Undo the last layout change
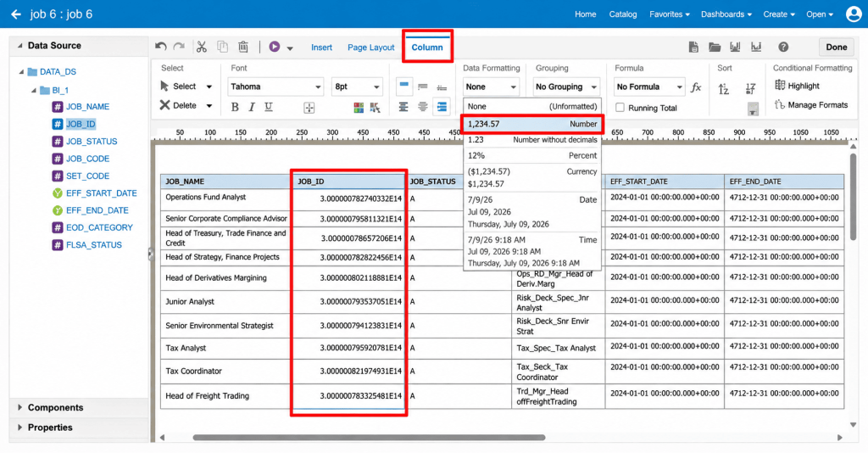 [x=160, y=47]
